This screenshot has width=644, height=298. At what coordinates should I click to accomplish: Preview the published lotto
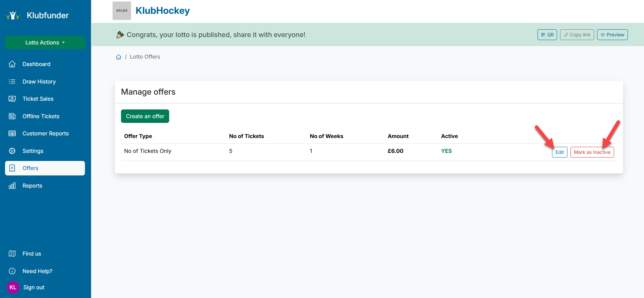[x=612, y=35]
